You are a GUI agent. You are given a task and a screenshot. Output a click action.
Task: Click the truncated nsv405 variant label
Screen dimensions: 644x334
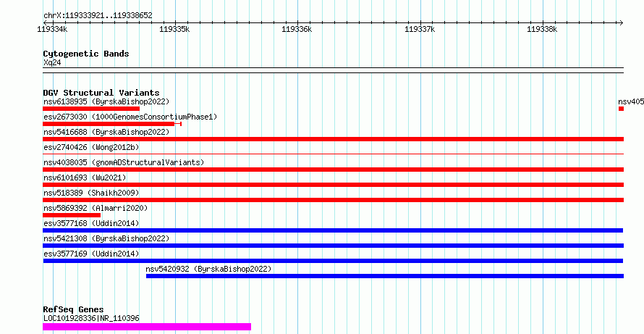(631, 101)
